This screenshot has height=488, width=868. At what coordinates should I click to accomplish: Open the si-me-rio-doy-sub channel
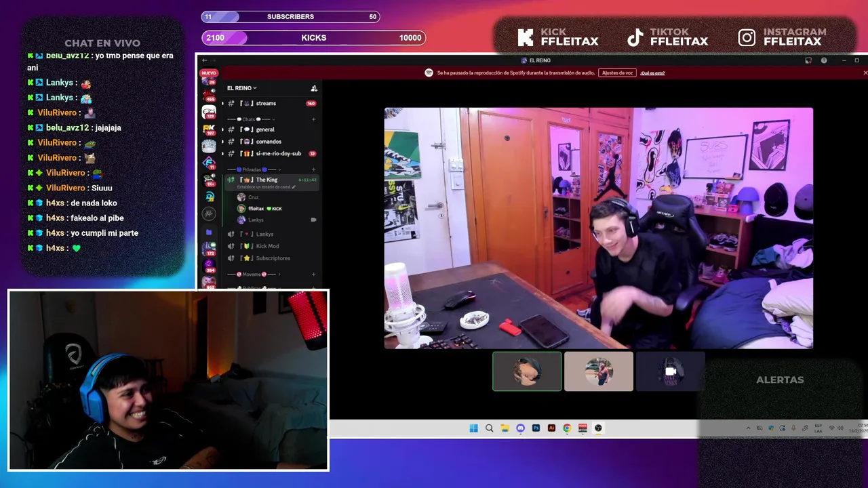click(271, 154)
